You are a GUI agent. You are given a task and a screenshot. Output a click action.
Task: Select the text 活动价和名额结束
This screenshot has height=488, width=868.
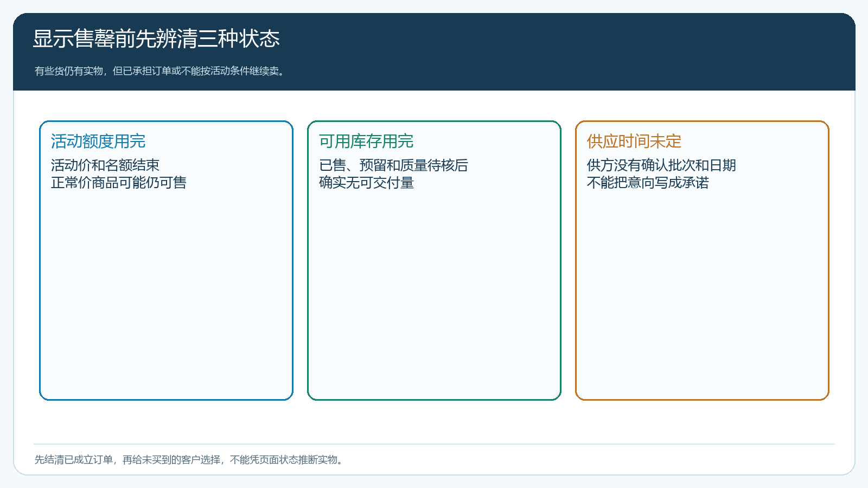(105, 165)
